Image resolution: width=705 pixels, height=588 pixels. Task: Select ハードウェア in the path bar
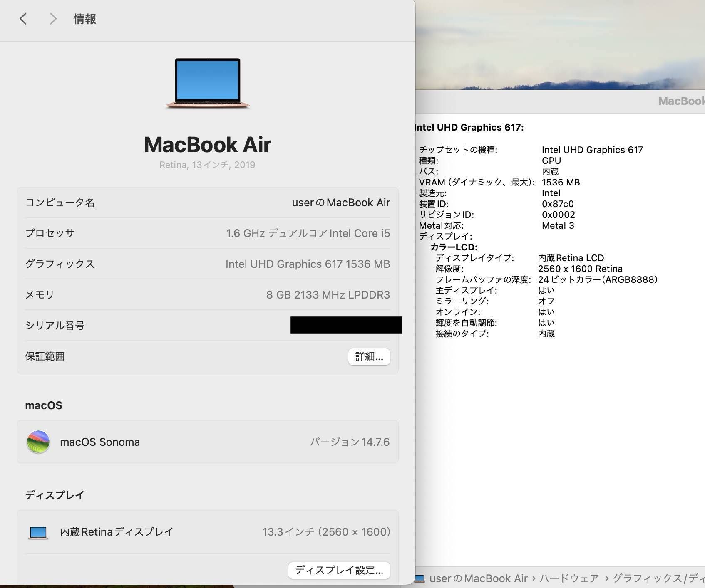tap(569, 578)
